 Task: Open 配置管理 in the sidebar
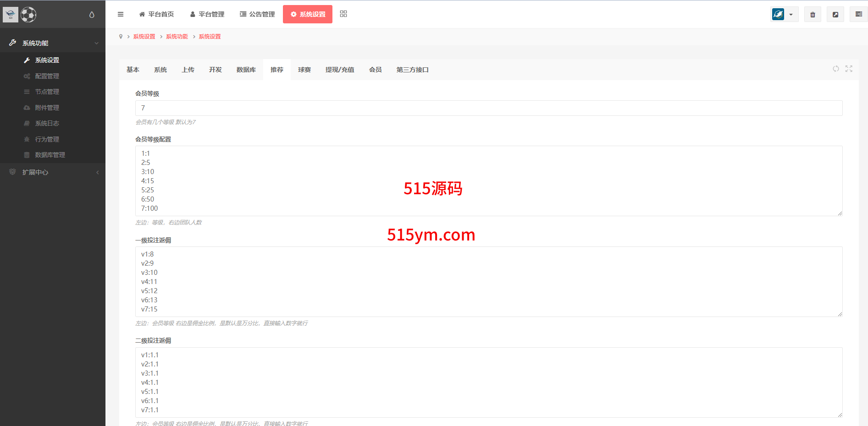[x=47, y=76]
